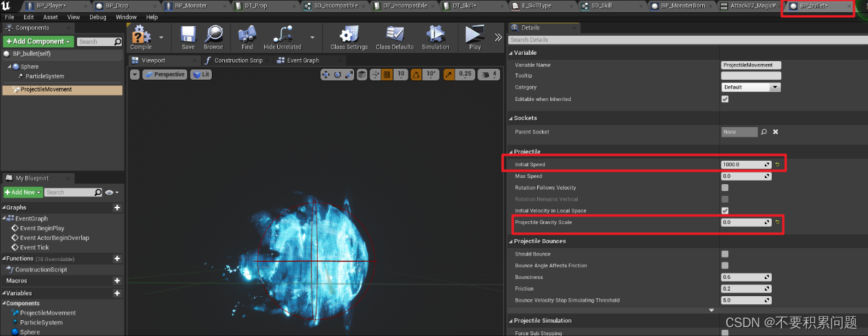
Task: Toggle surface snapping icon in the viewport
Action: tap(375, 74)
